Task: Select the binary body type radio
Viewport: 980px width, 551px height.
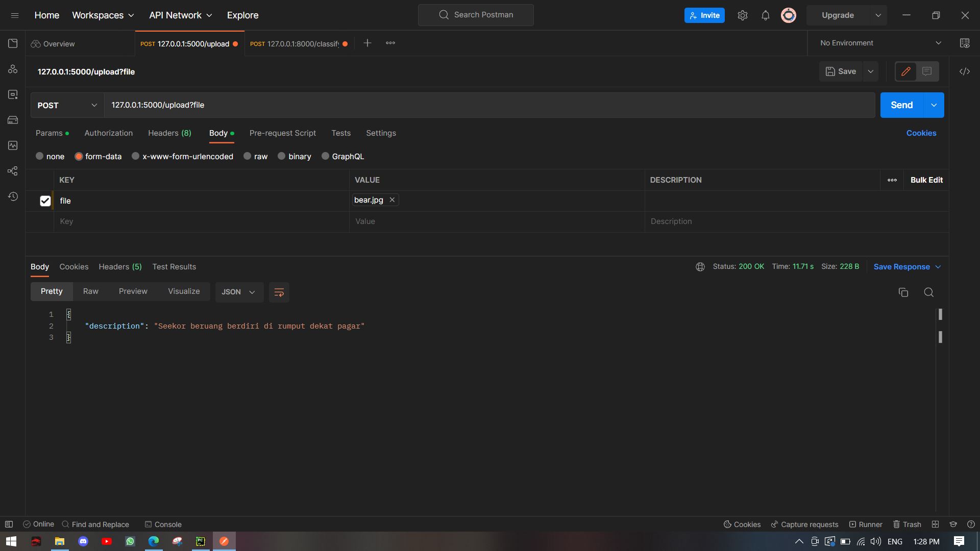Action: pyautogui.click(x=281, y=157)
